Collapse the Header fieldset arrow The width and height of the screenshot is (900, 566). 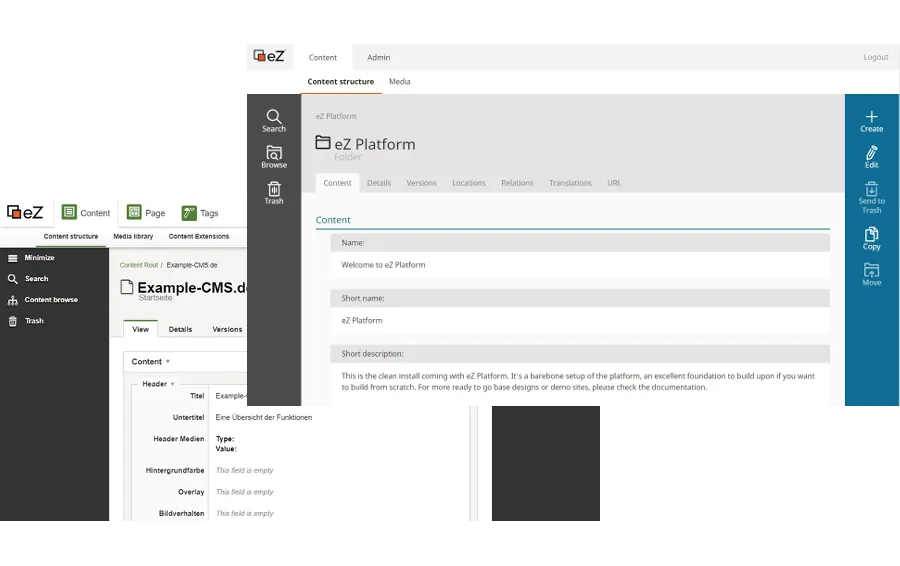click(x=172, y=384)
